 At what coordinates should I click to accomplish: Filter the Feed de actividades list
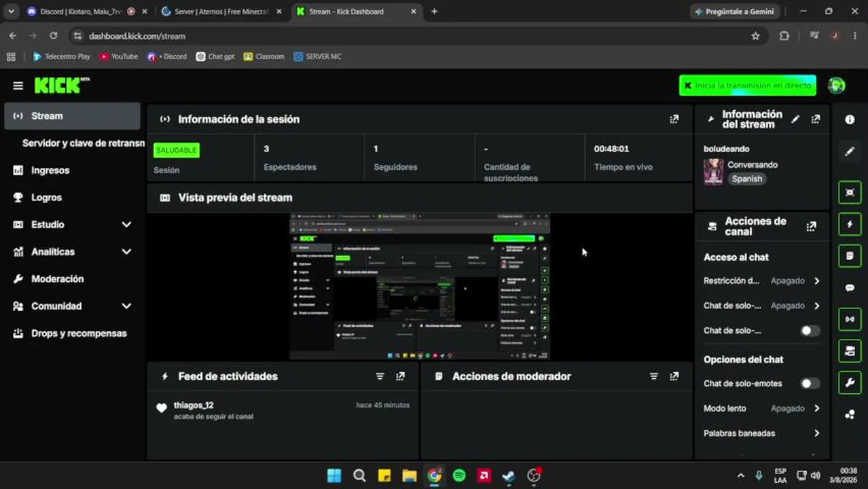(380, 376)
